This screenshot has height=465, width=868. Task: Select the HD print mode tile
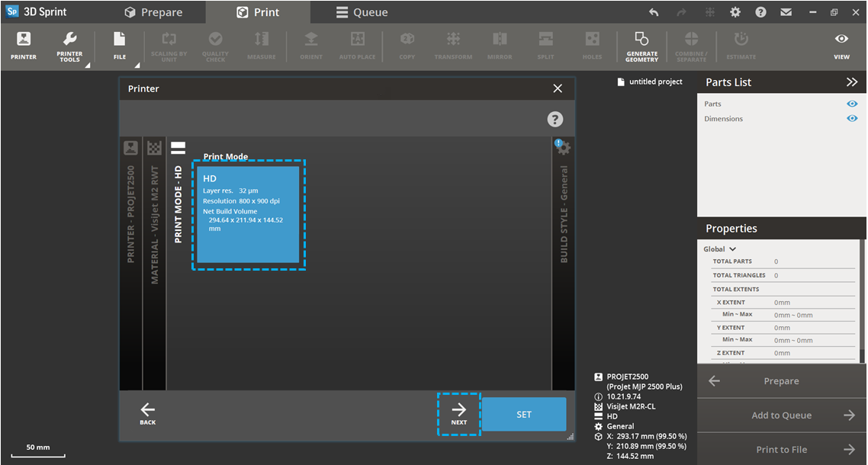248,215
